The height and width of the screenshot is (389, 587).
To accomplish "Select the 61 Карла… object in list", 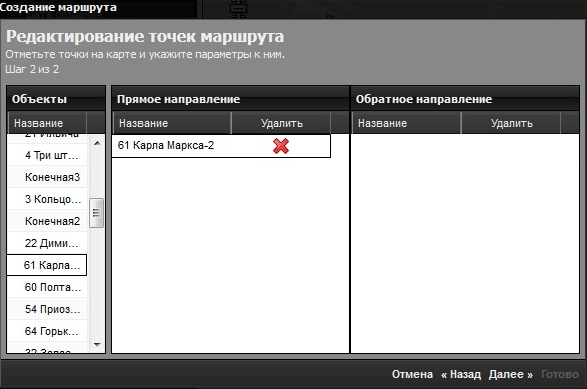I will click(x=47, y=265).
